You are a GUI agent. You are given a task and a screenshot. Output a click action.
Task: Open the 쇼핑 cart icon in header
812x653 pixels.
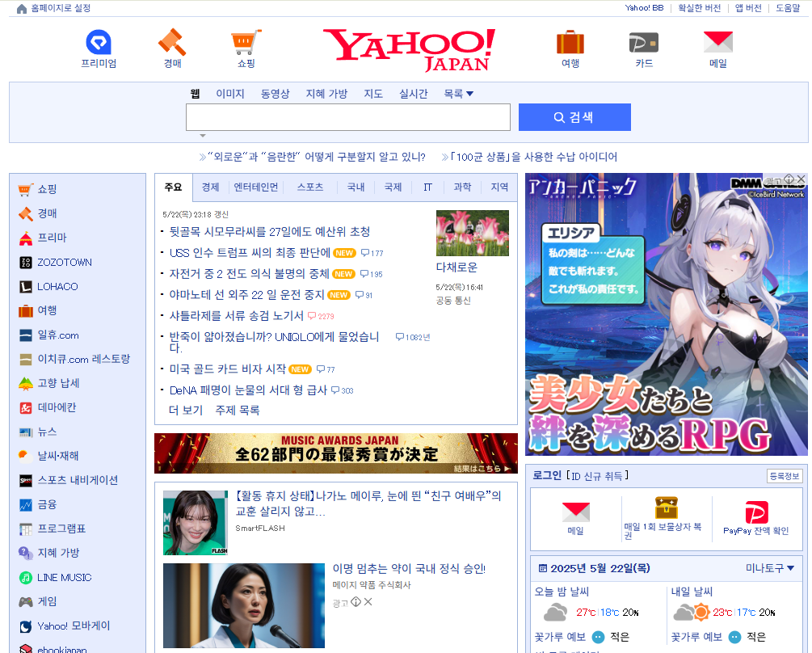[246, 43]
